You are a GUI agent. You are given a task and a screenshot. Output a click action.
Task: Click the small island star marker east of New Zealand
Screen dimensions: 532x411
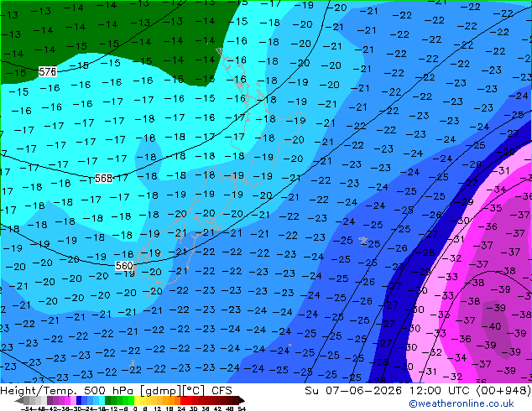tap(363, 241)
